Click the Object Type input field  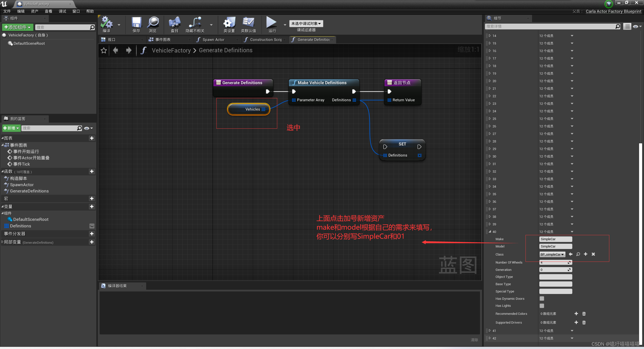click(x=556, y=277)
